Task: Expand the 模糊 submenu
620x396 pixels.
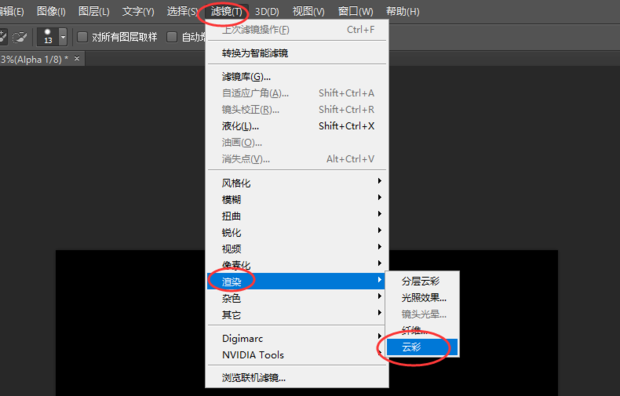Action: [297, 199]
